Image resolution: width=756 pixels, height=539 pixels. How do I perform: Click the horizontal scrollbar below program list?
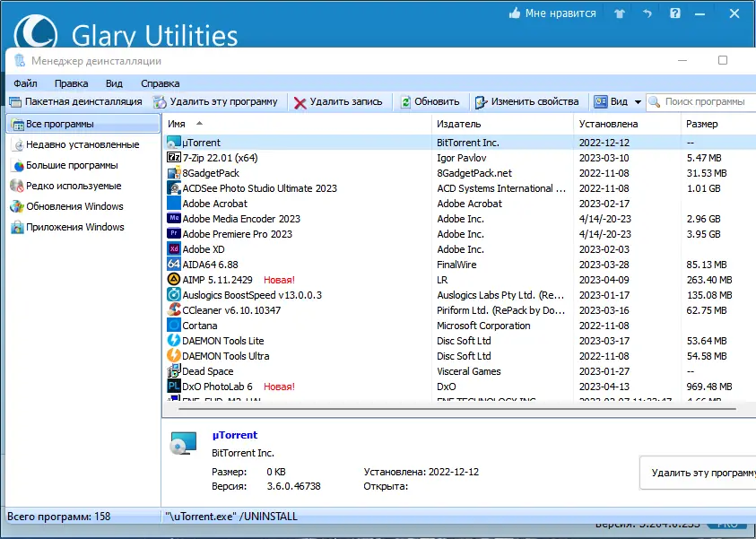[457, 409]
